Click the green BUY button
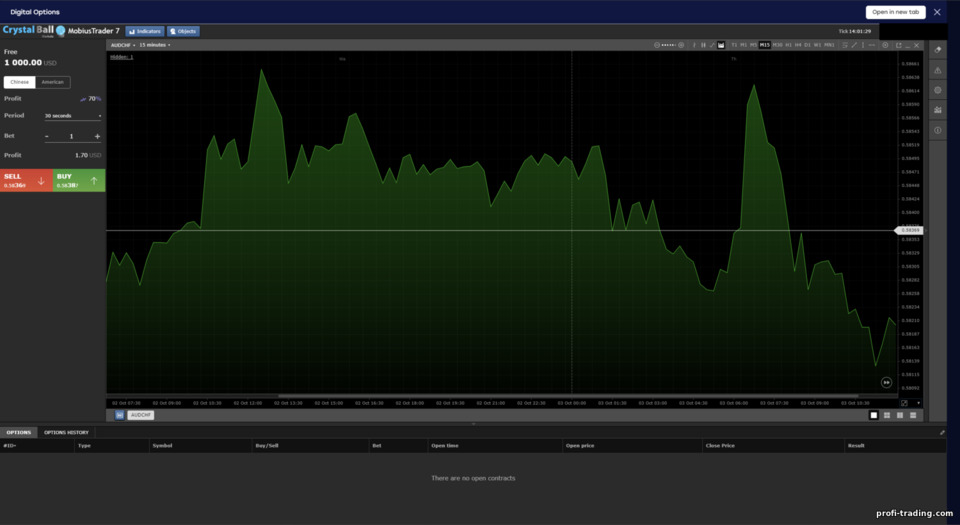 [x=79, y=181]
